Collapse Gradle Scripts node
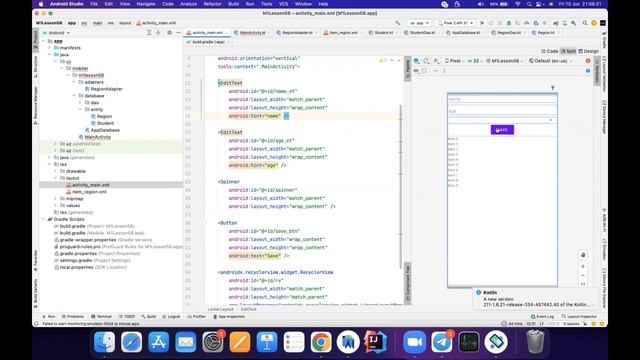Viewport: 640px width, 360px height. click(44, 219)
